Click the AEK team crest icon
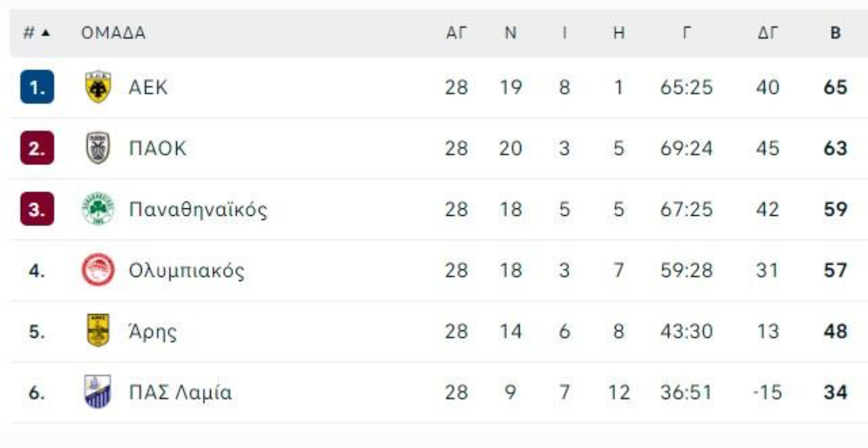 click(98, 88)
